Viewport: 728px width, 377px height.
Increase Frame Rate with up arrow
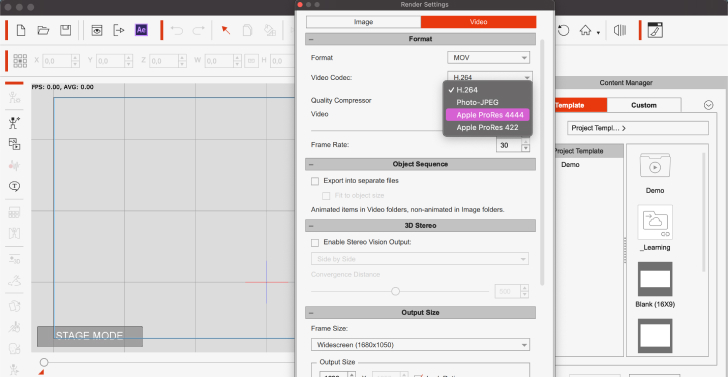[526, 142]
